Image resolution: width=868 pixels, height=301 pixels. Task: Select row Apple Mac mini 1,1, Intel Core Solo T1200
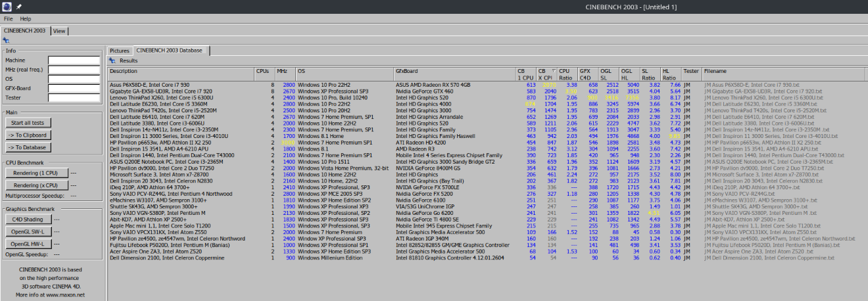pyautogui.click(x=487, y=225)
